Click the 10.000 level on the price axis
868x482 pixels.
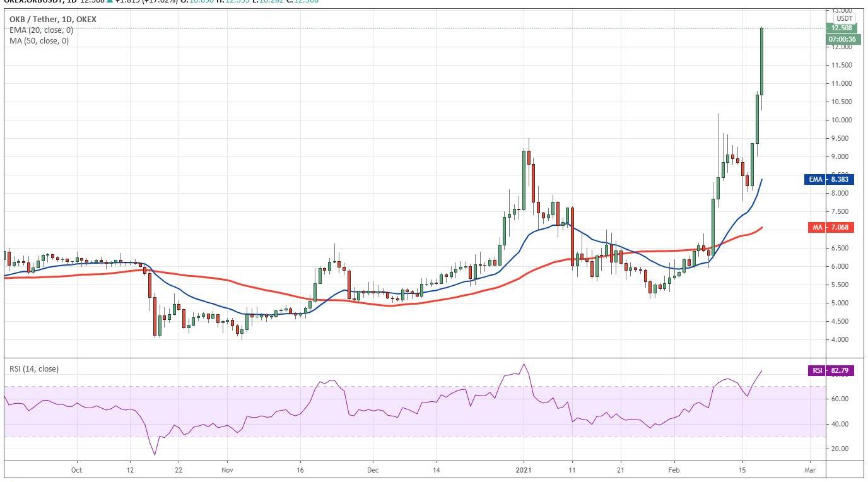842,120
